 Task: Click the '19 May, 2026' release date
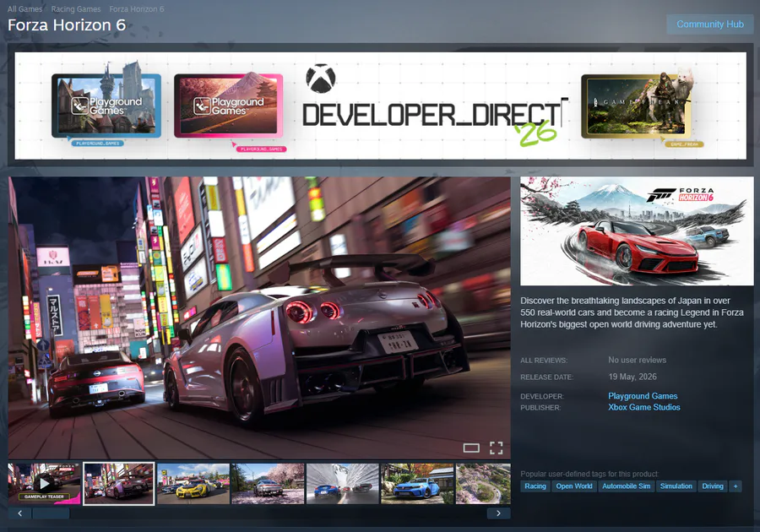[x=632, y=377]
